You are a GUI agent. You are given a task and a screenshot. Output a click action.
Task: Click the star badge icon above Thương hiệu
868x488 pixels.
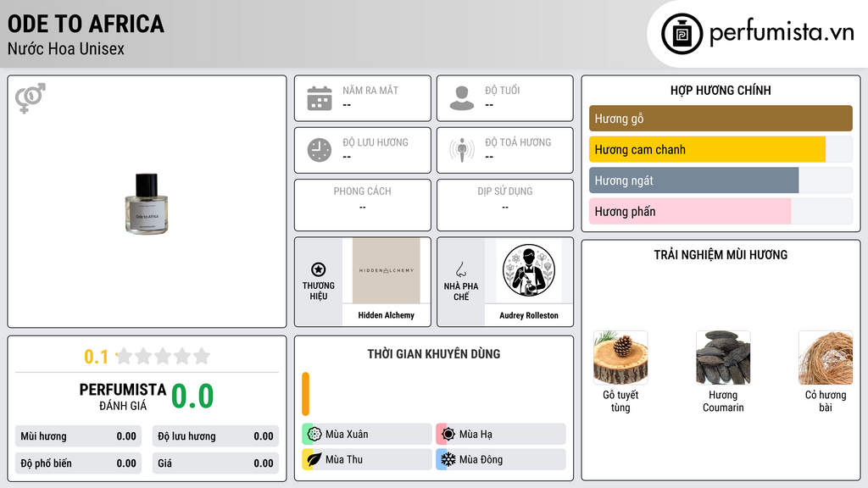coord(319,269)
